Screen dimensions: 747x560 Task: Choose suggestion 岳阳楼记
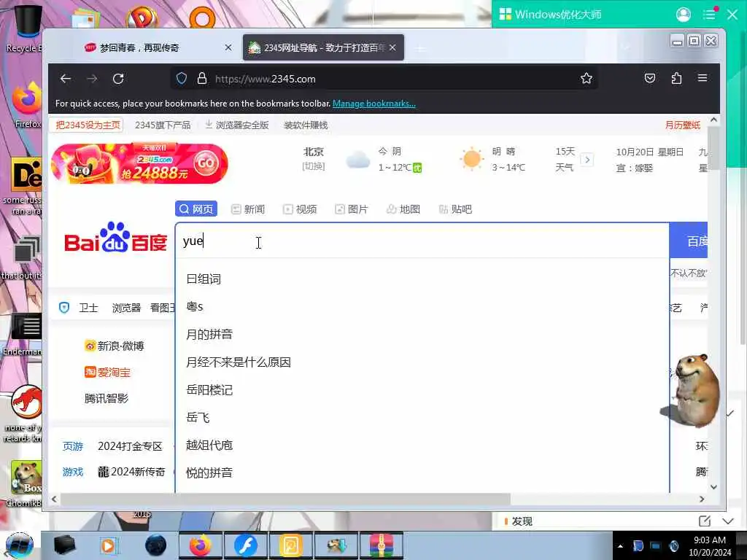tap(209, 389)
